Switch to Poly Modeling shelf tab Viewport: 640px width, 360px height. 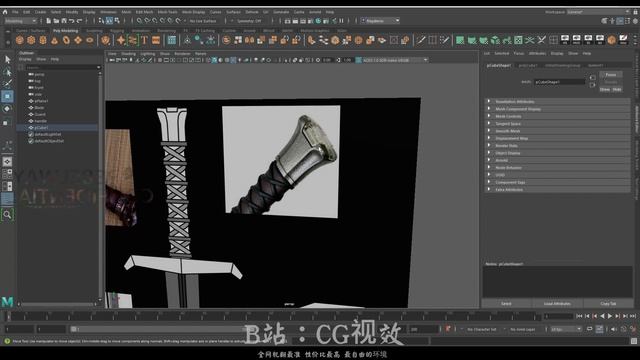65,31
